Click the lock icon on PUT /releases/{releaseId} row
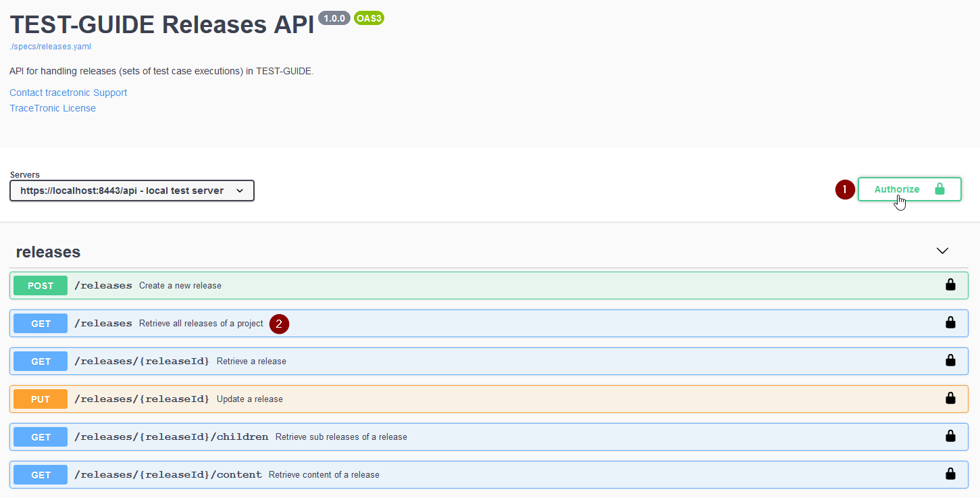Screen dimensions: 980x498 point(950,398)
